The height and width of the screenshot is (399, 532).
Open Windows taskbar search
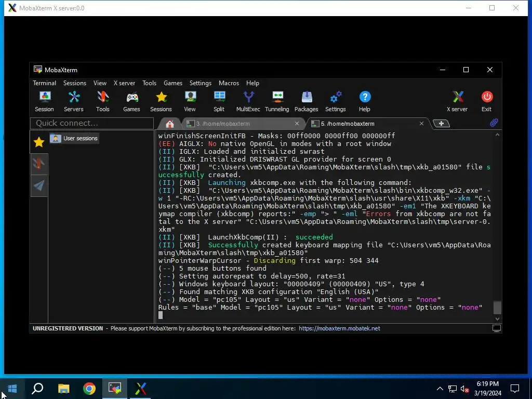point(37,389)
